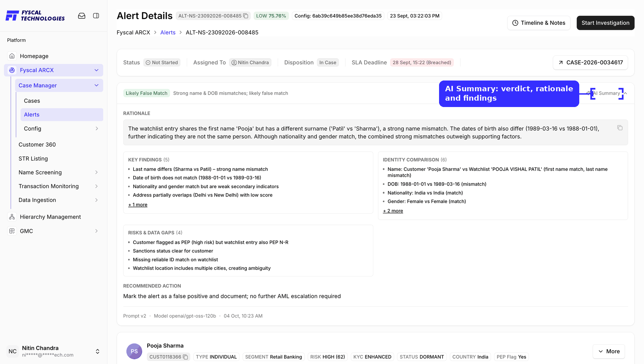This screenshot has width=644, height=364.
Task: Go to Homepage
Action: (x=34, y=56)
